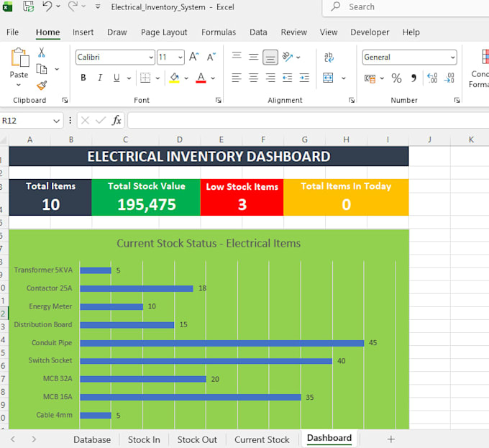
Task: Open Clipboard pane dialog launcher
Action: pos(65,100)
